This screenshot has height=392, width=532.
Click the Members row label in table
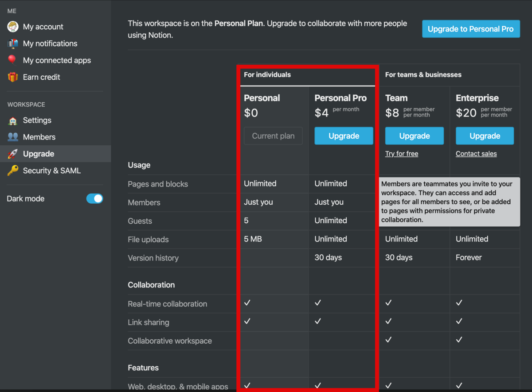(144, 202)
